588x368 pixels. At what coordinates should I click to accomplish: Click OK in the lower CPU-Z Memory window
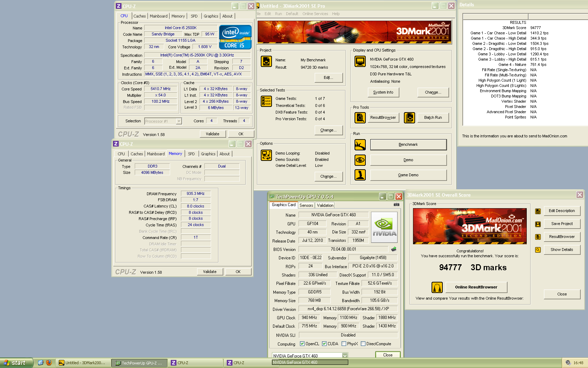coord(238,272)
